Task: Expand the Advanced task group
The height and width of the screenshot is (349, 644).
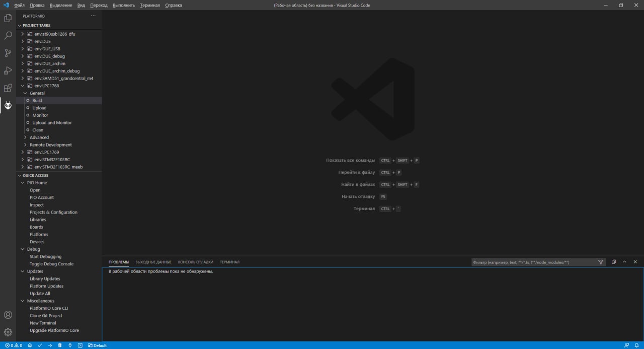Action: (x=25, y=137)
